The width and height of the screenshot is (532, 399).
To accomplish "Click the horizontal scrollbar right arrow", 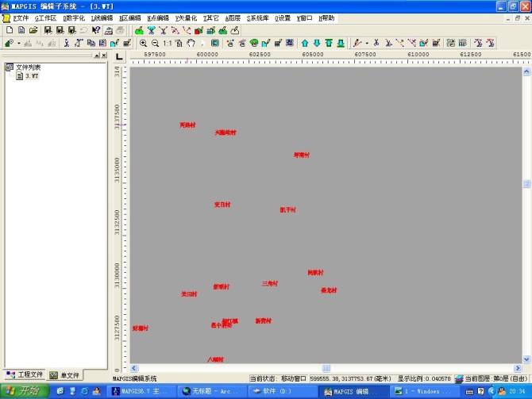I will (x=518, y=368).
